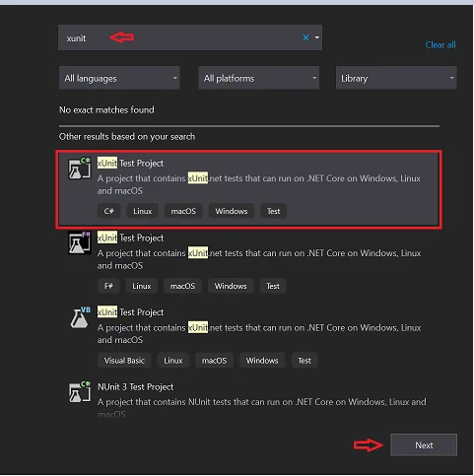
Task: Click the Linux tag under the C# template
Action: pyautogui.click(x=143, y=211)
